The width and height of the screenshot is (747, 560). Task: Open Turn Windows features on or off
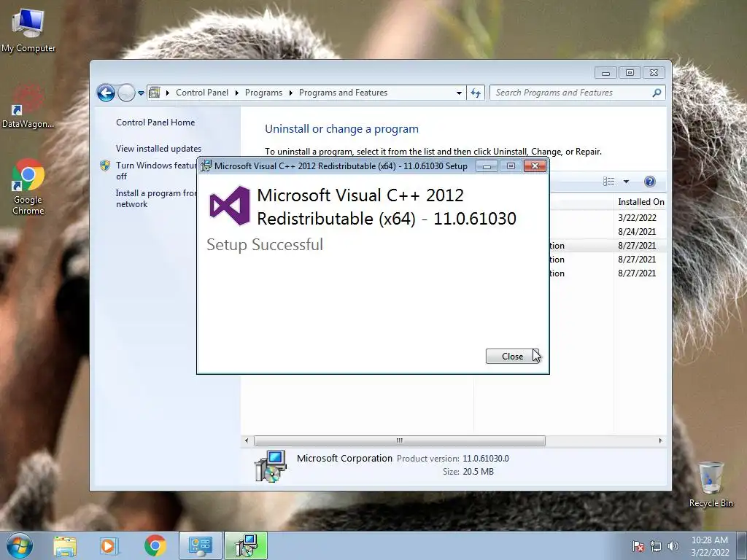pos(156,171)
